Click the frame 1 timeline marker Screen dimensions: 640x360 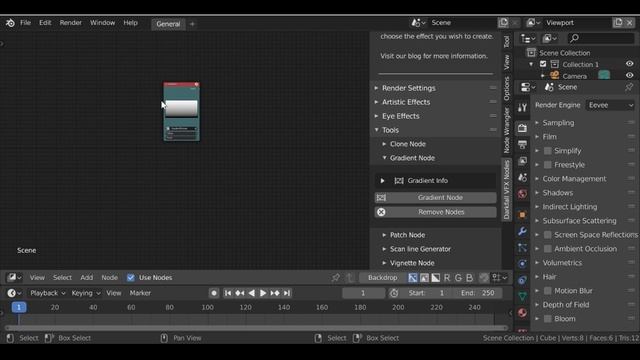19,307
